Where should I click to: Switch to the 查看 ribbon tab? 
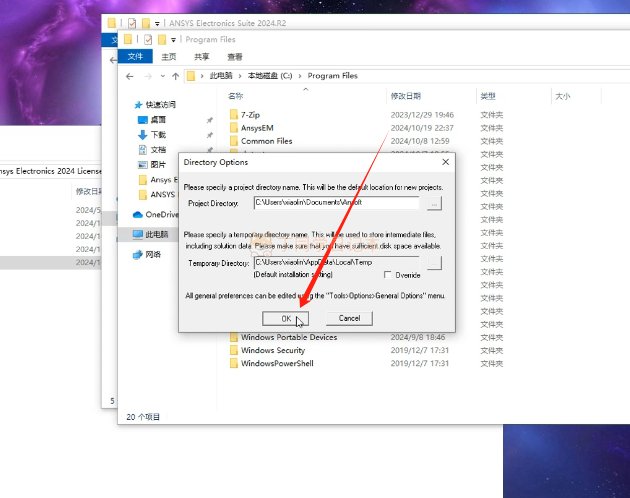coord(235,57)
